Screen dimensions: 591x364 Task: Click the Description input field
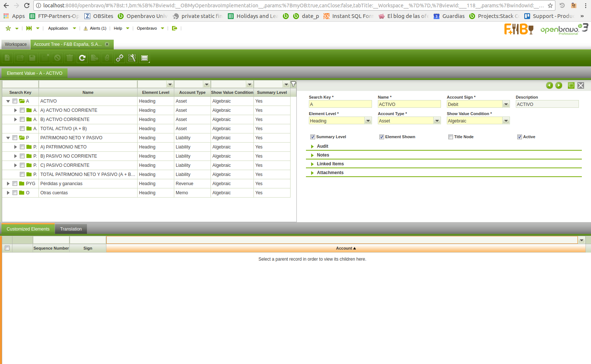tap(547, 104)
